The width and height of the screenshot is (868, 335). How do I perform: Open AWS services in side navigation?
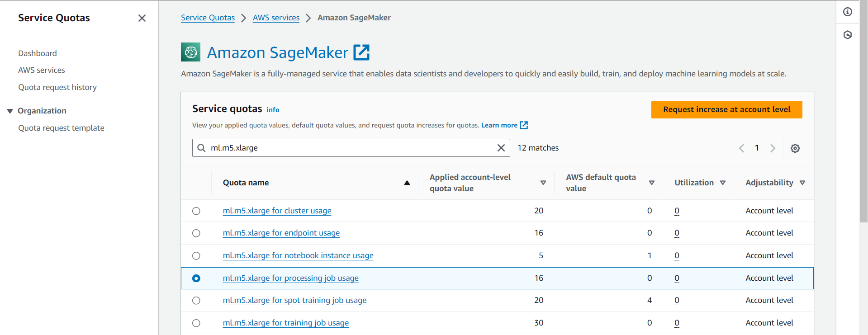tap(42, 70)
